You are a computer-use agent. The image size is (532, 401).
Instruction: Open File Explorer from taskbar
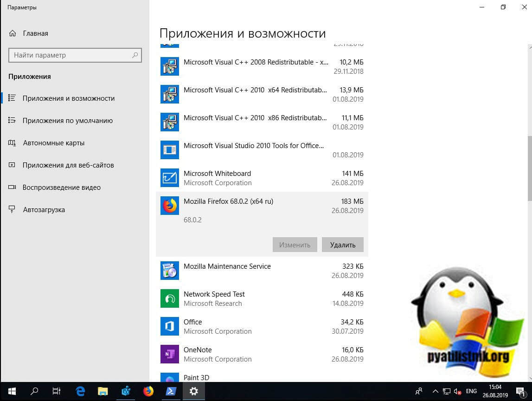click(103, 391)
